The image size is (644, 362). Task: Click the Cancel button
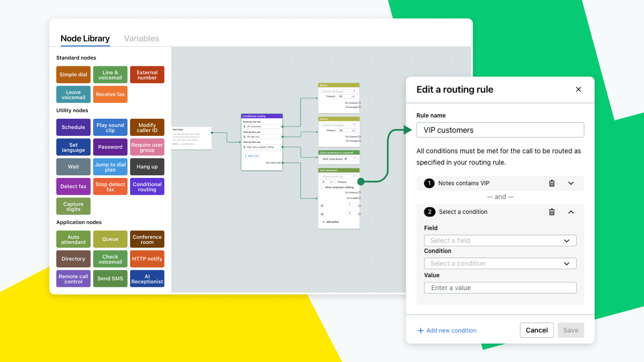pyautogui.click(x=536, y=330)
